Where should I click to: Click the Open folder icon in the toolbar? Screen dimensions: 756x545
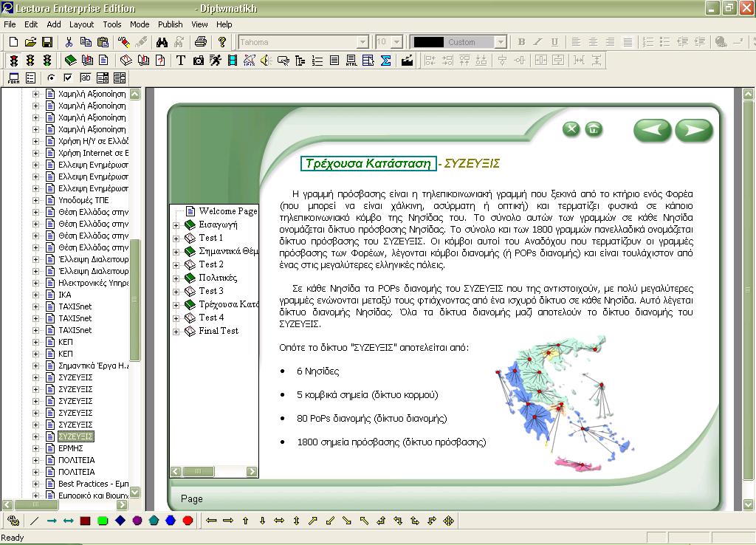click(30, 42)
